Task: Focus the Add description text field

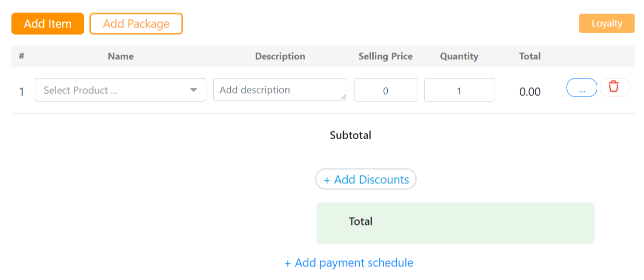Action: coord(280,89)
